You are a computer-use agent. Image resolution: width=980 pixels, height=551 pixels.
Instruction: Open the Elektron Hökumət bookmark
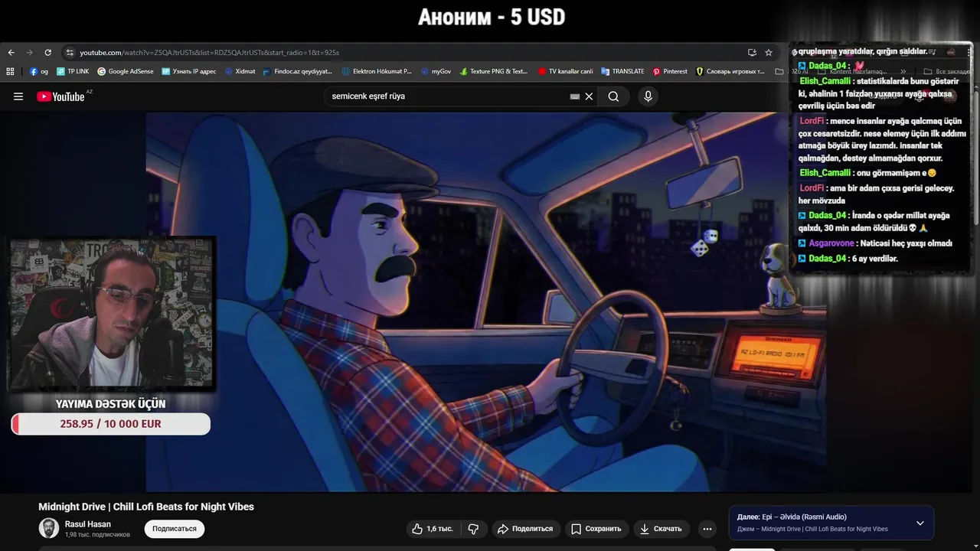(x=377, y=71)
